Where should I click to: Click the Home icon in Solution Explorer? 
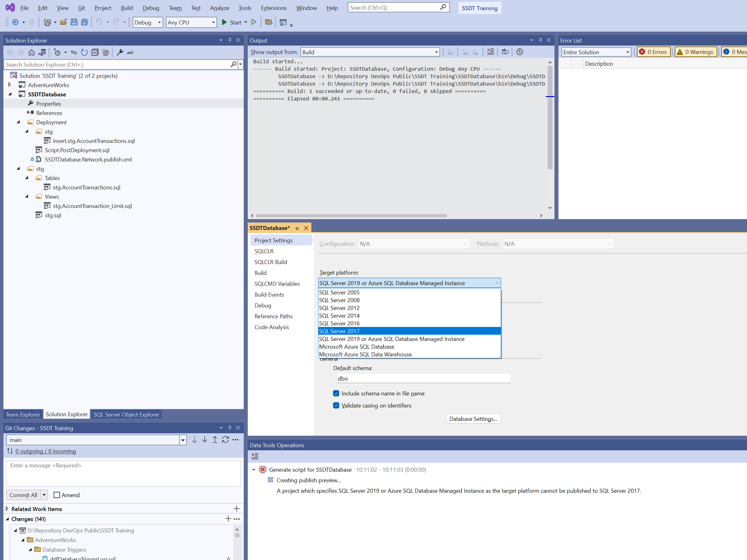click(x=31, y=52)
